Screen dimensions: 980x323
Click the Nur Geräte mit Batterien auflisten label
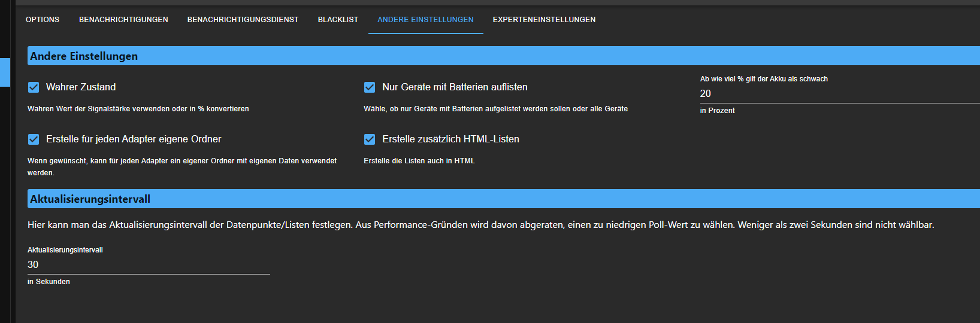[x=455, y=87]
